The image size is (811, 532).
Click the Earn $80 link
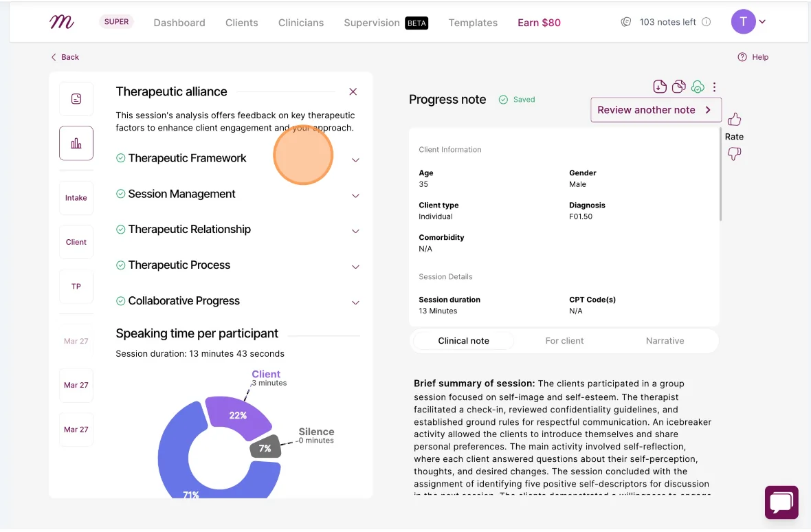point(539,23)
